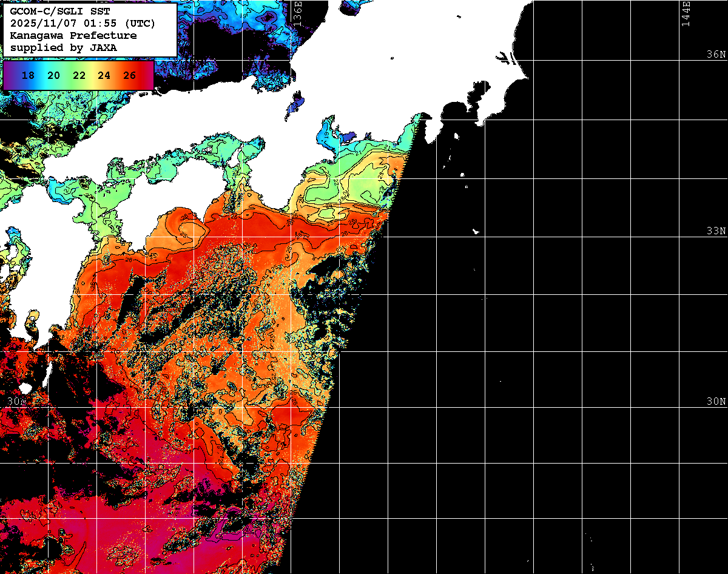Click the small white island near 33N
The width and height of the screenshot is (728, 574).
(476, 231)
